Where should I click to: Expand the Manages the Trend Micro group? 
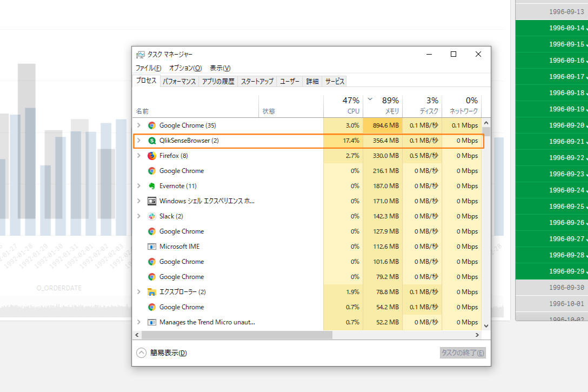(x=139, y=322)
